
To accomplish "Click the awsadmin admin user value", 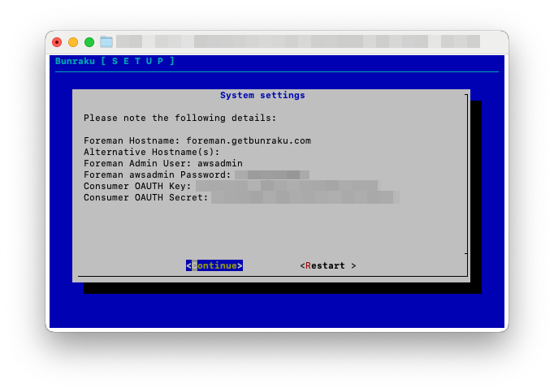I will pyautogui.click(x=219, y=163).
